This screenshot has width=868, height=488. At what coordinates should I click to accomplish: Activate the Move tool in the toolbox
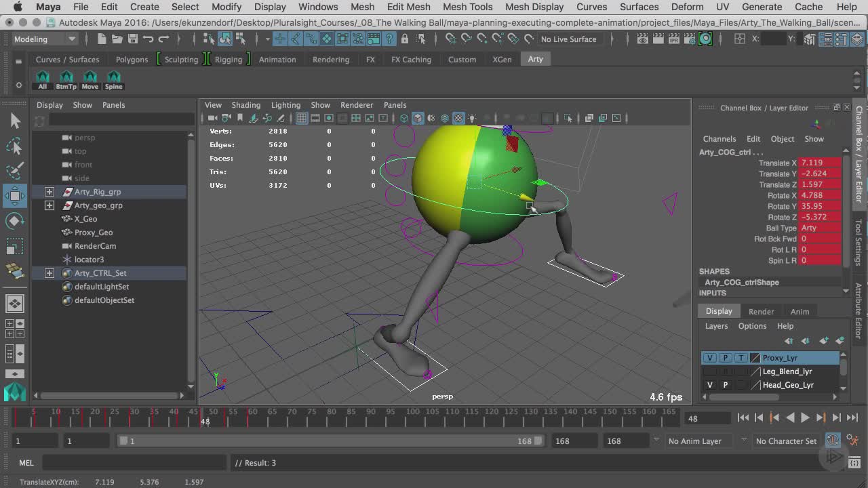[x=15, y=196]
